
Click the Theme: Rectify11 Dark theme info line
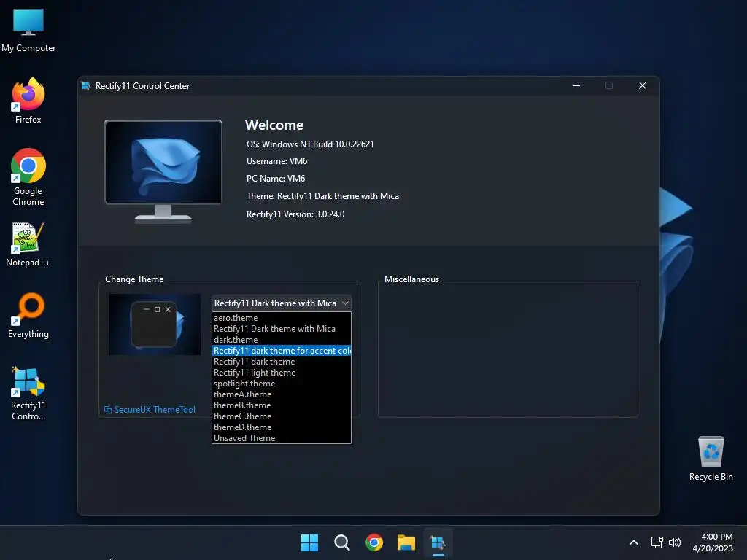click(322, 196)
